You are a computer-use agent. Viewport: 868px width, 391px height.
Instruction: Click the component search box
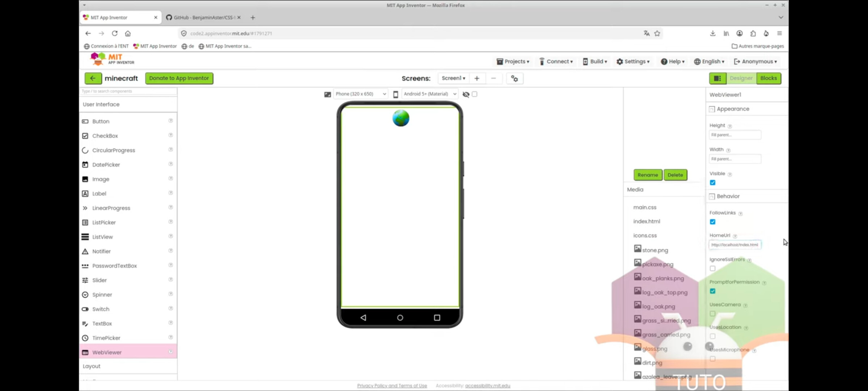coord(128,91)
